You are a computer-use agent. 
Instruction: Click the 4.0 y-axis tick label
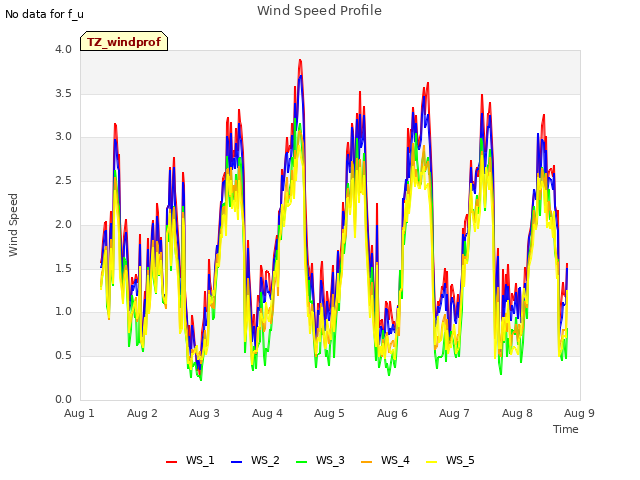[x=63, y=49]
